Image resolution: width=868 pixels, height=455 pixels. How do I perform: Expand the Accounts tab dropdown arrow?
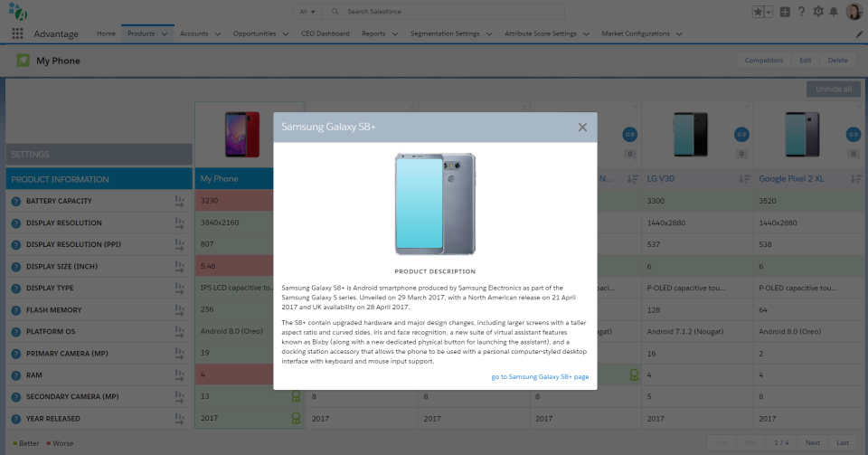tap(218, 33)
